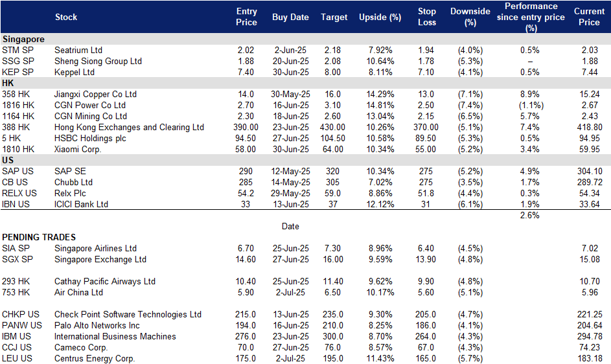Click the Singapore section row
The image size is (611, 364).
click(x=306, y=39)
